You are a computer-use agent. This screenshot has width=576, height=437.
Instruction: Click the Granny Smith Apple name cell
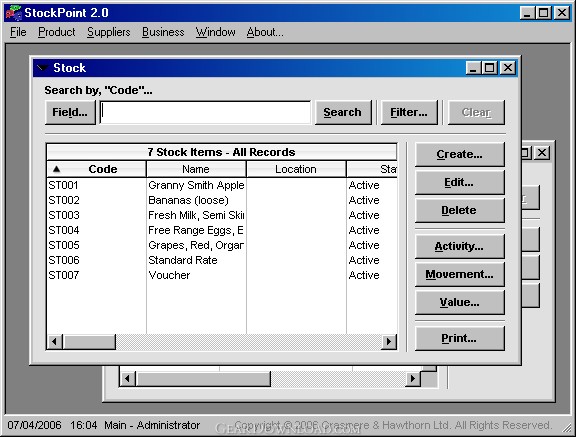(x=196, y=185)
